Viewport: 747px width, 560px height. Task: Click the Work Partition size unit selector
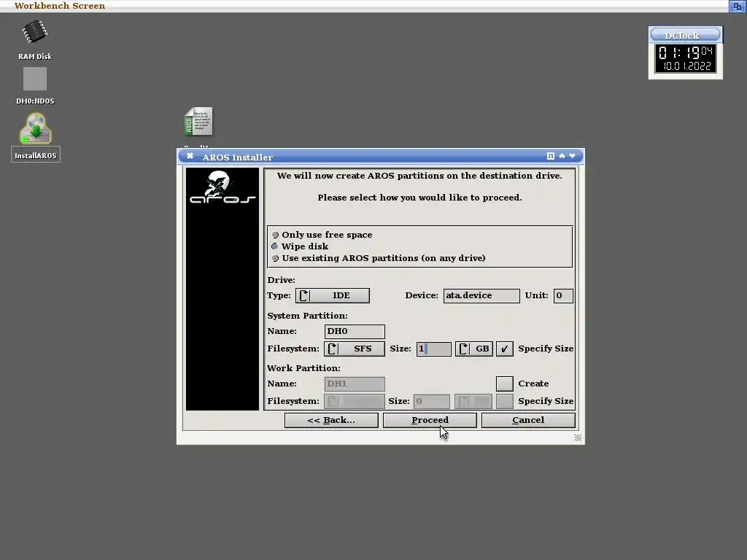[x=473, y=401]
